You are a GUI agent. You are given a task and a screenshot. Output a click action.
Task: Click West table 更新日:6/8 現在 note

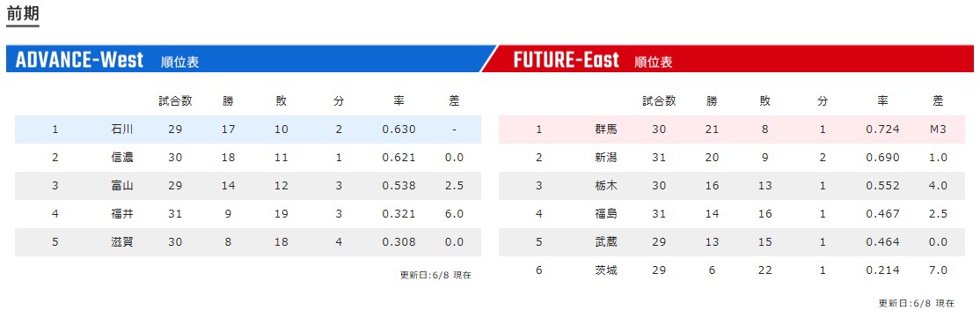[x=435, y=275]
